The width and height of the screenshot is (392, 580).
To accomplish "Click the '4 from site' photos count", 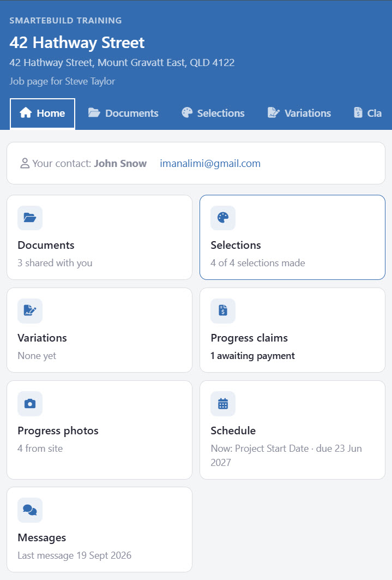I will [x=40, y=449].
